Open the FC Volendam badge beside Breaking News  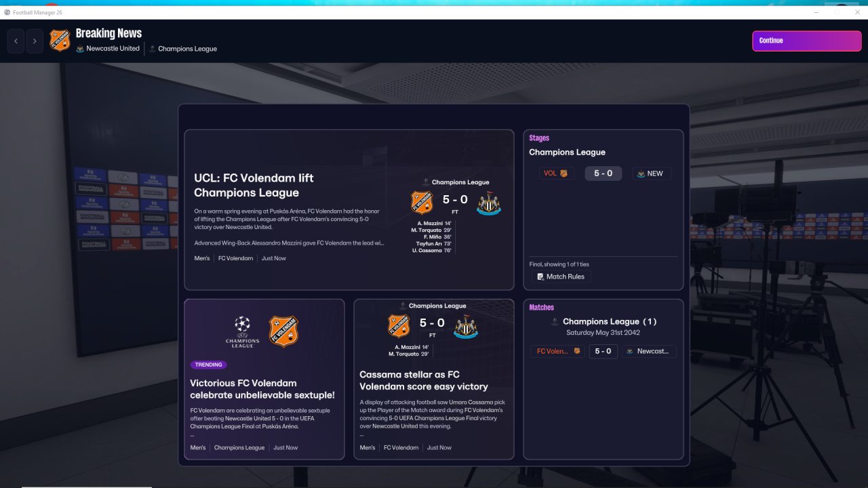click(60, 40)
